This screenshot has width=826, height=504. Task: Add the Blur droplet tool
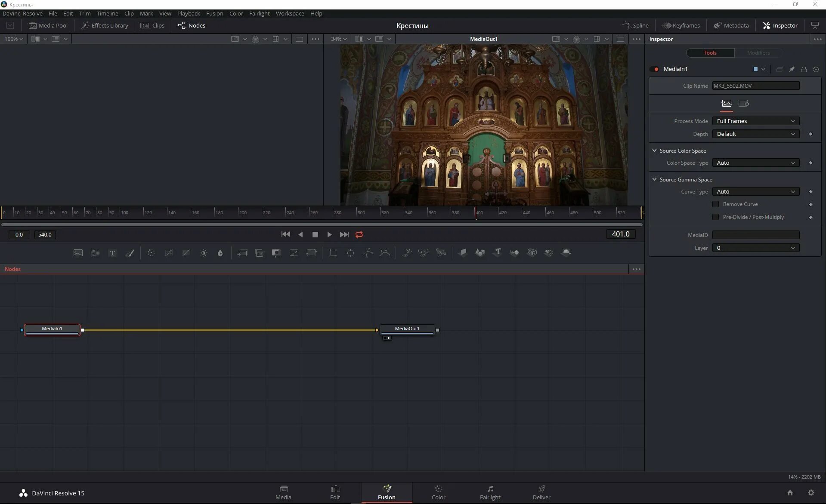(x=220, y=253)
